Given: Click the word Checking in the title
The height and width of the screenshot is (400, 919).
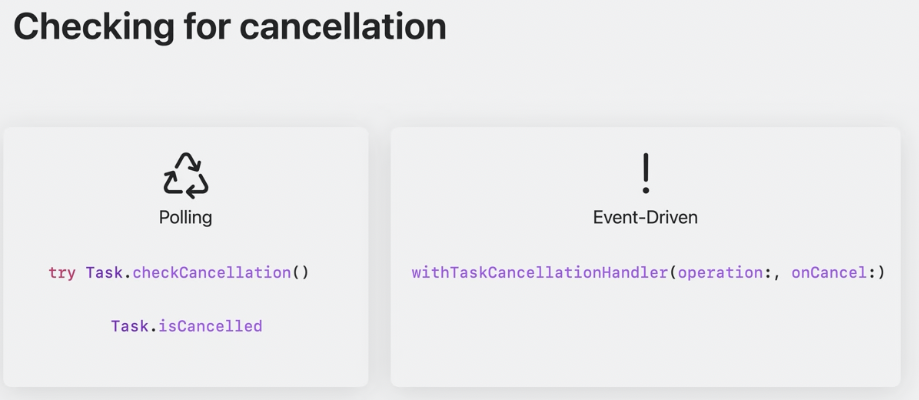Looking at the screenshot, I should point(92,26).
